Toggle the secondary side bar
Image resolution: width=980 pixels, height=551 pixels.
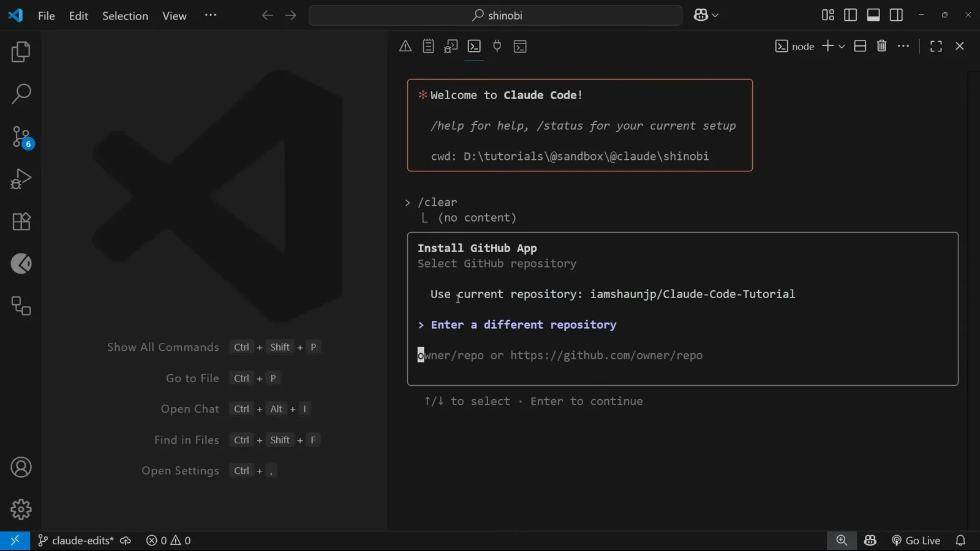(x=897, y=15)
